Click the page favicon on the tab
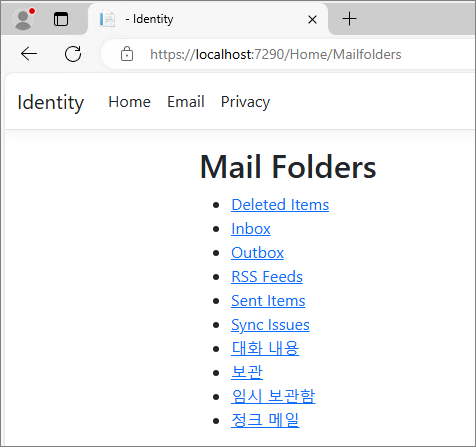This screenshot has height=447, width=476. [107, 19]
